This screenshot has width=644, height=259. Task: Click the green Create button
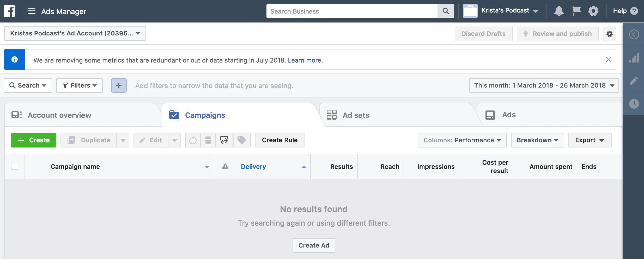click(34, 140)
